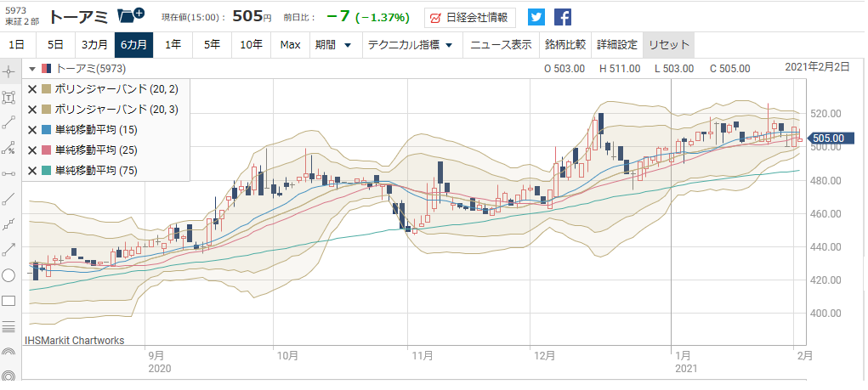Pick the circle shape drawing tool
The height and width of the screenshot is (390, 868).
(9, 274)
